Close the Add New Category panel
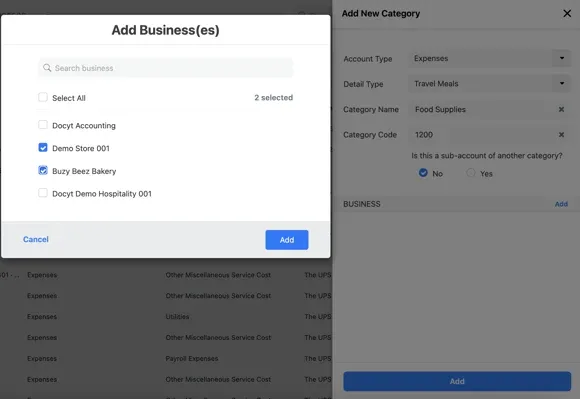Image resolution: width=580 pixels, height=399 pixels. (x=567, y=14)
